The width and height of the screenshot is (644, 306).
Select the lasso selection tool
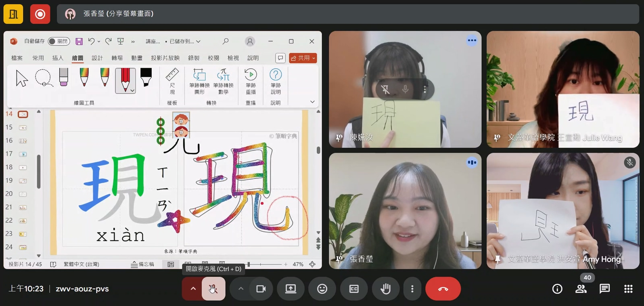(44, 78)
